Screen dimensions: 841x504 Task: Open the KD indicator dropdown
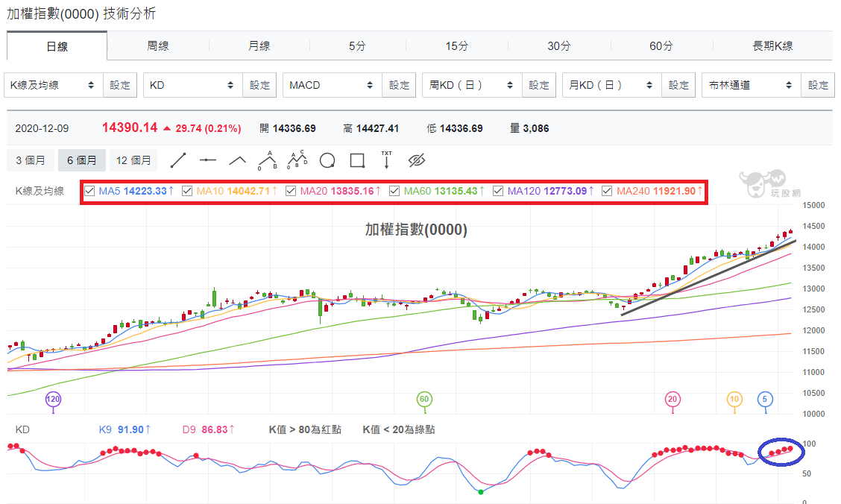(x=192, y=85)
